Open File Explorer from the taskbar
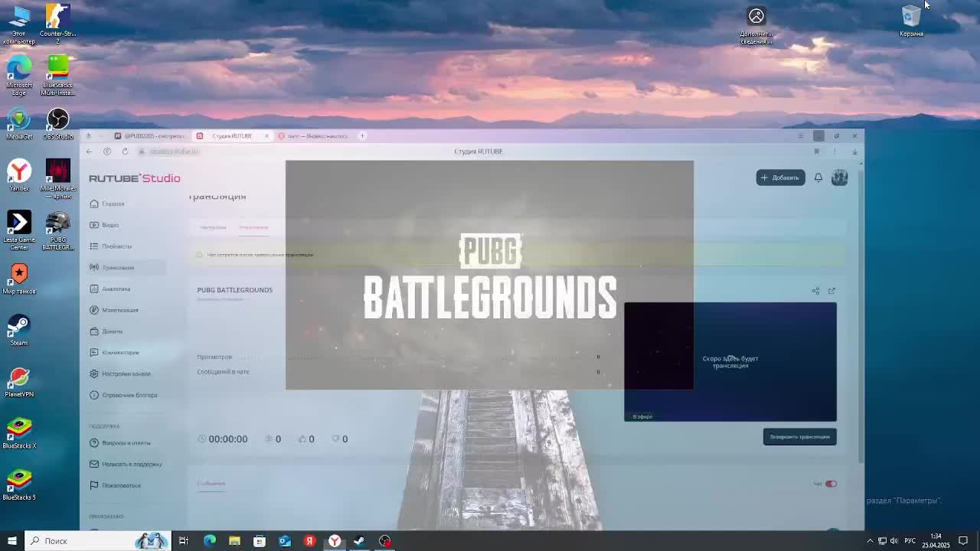The height and width of the screenshot is (551, 980). [234, 541]
